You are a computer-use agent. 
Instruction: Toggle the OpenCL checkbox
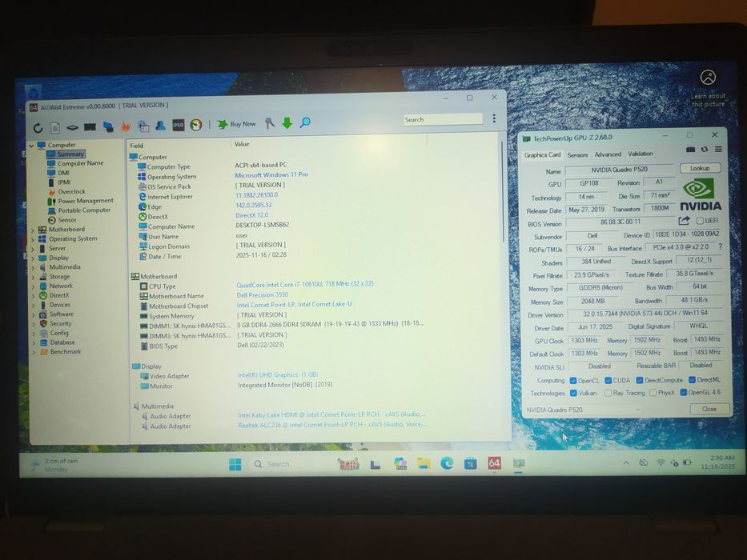[573, 381]
